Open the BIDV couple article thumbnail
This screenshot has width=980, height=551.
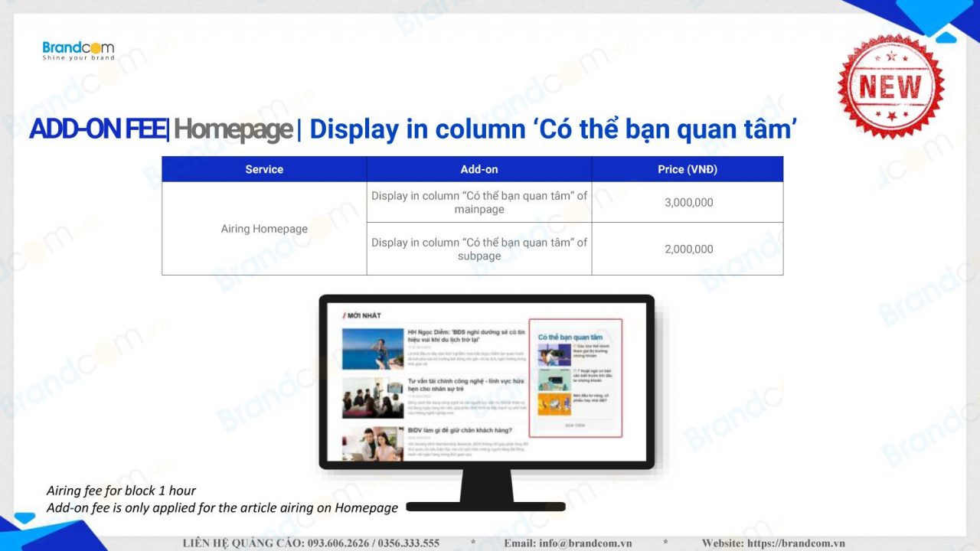pos(373,442)
